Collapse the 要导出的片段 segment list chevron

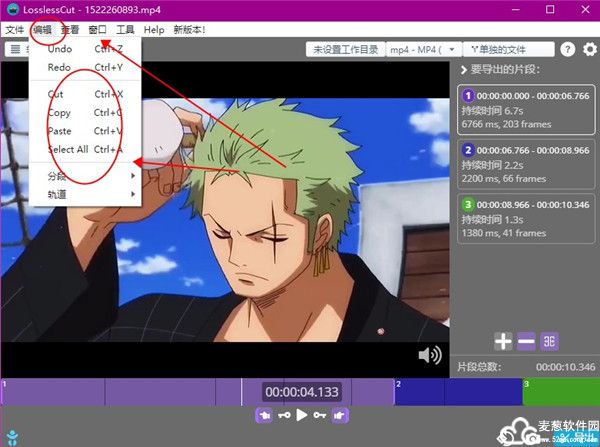[x=464, y=70]
